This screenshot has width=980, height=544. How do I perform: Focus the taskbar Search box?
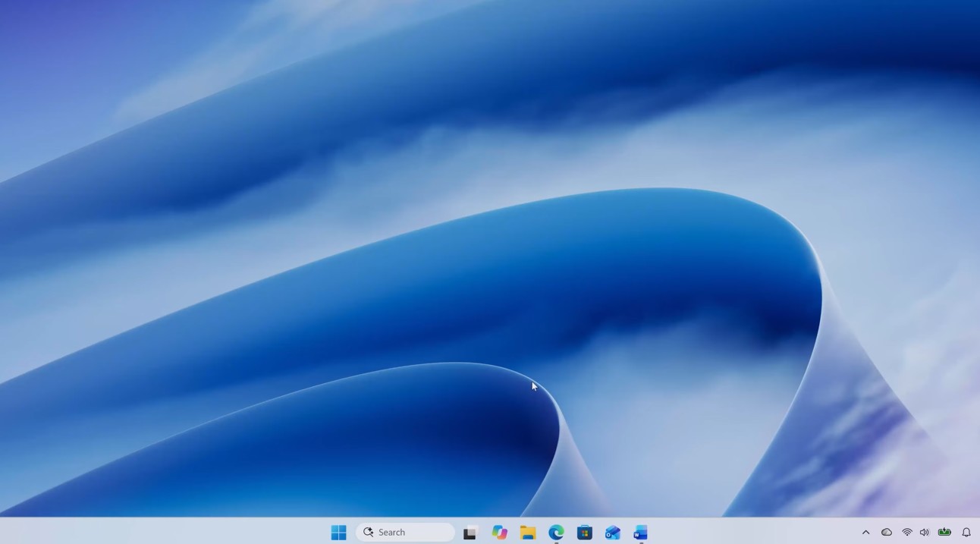(405, 533)
